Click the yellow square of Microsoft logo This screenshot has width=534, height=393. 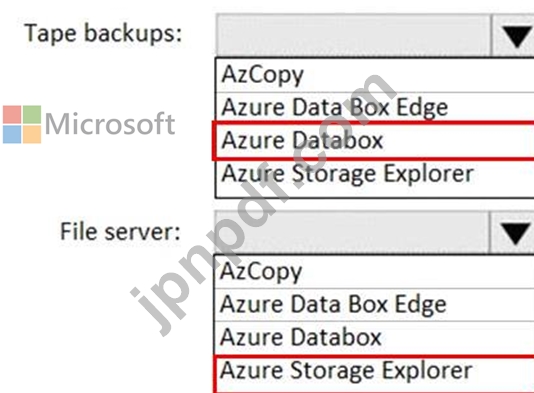click(x=32, y=135)
